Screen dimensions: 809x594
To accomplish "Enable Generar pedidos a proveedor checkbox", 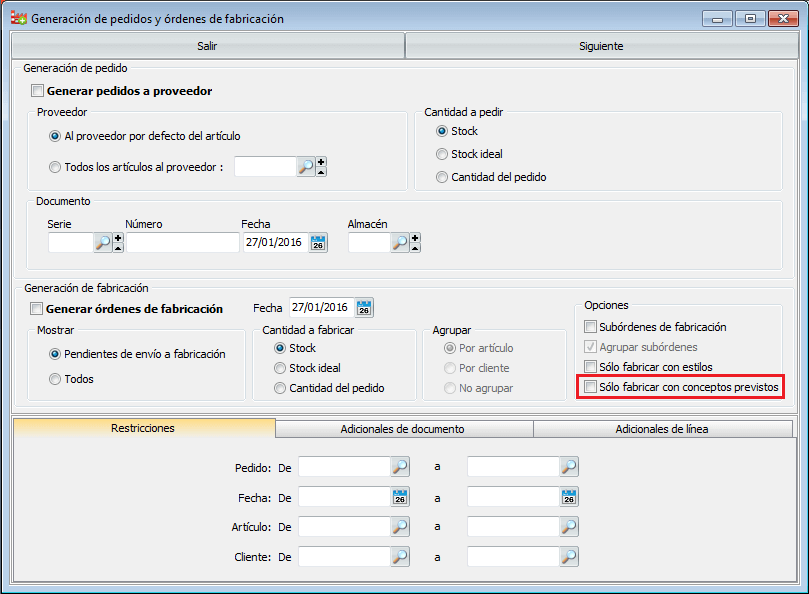I will pos(38,91).
